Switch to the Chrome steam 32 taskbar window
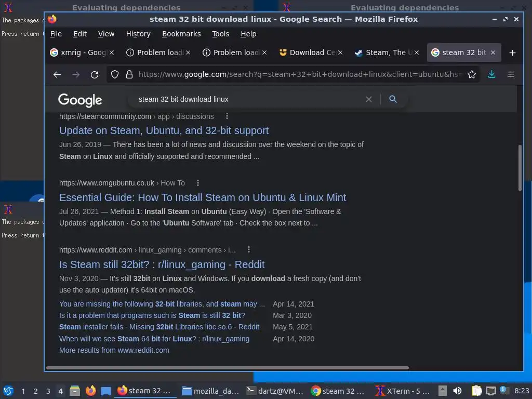The image size is (532, 399). tap(338, 391)
